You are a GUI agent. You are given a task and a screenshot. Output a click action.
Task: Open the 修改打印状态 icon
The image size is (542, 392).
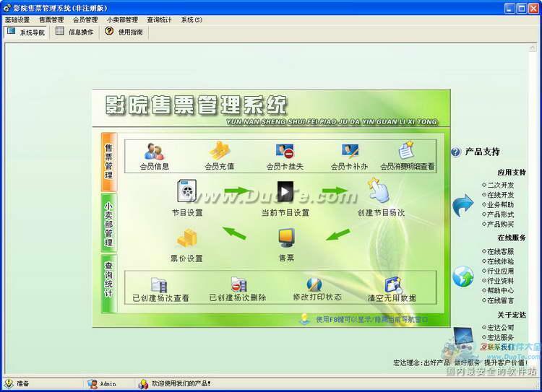tap(314, 284)
